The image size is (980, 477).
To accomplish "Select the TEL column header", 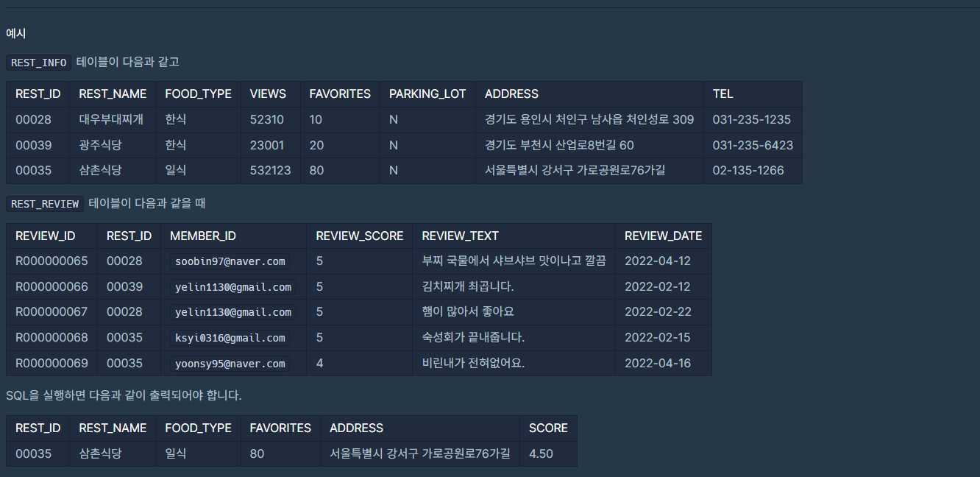I will (722, 94).
